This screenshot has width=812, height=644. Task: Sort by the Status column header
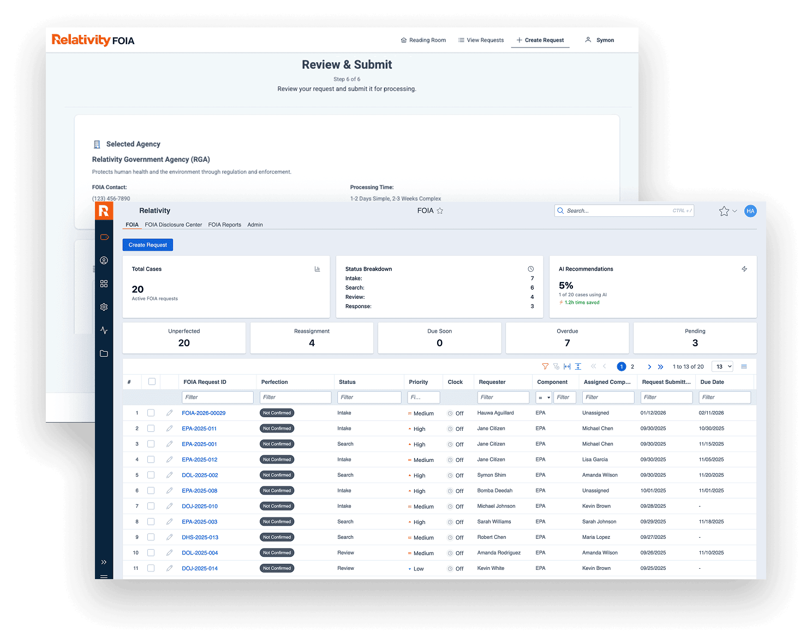pos(347,382)
